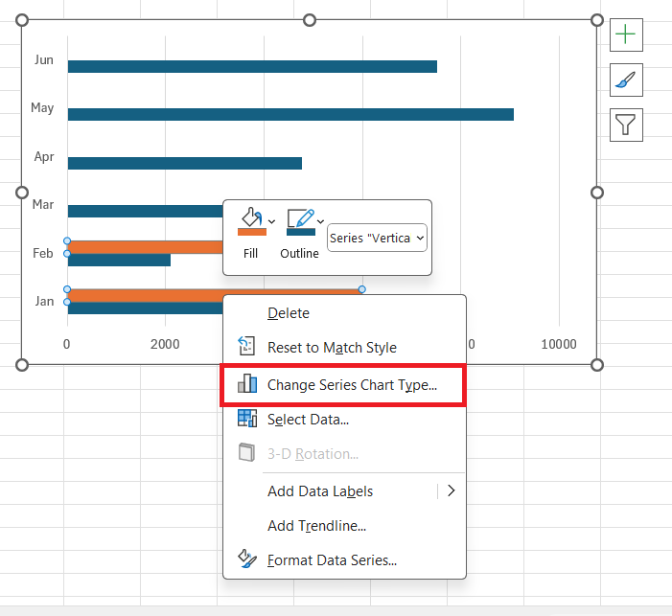The image size is (672, 616).
Task: Select the blue Jun bar
Action: pyautogui.click(x=252, y=67)
